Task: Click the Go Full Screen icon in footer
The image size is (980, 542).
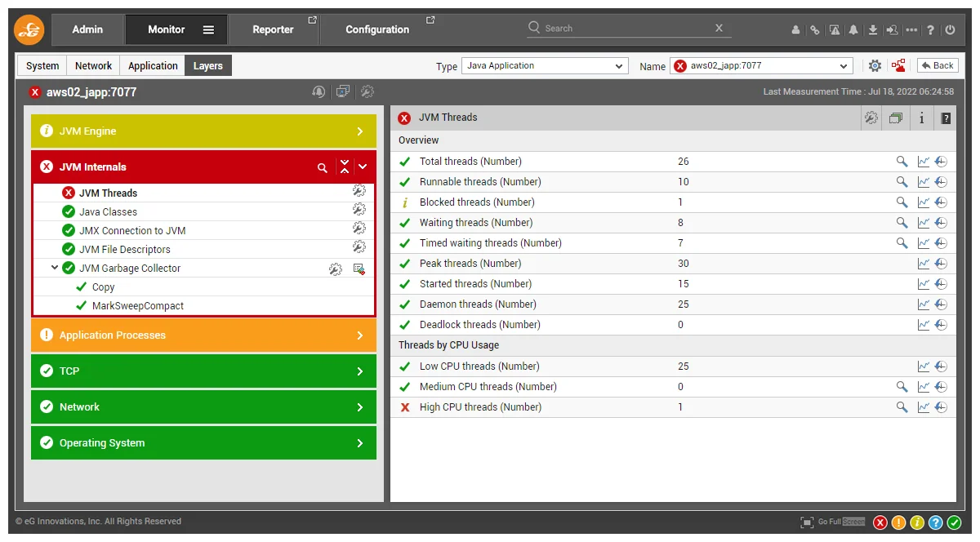Action: pos(807,522)
